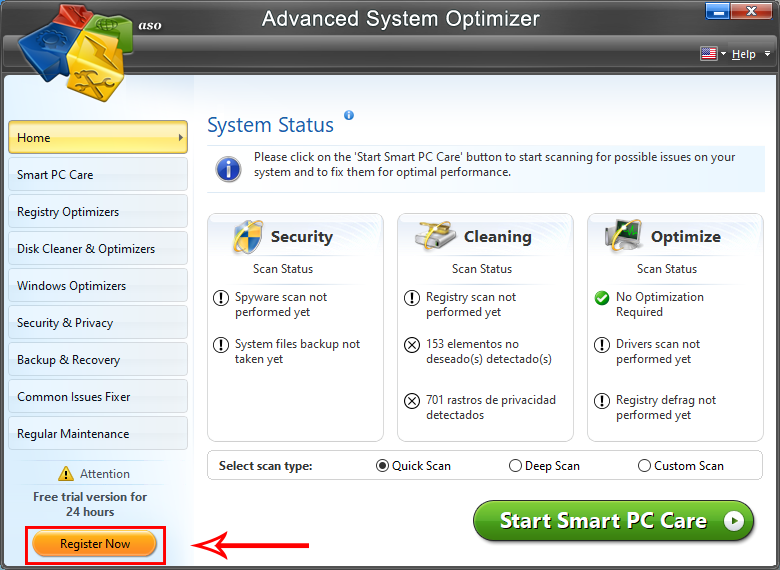
Task: Open the Home section
Action: 98,137
